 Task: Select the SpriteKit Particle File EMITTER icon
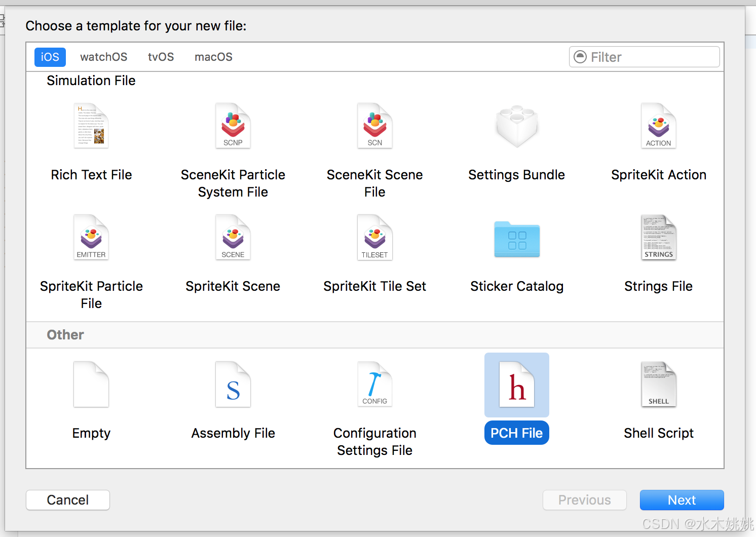pyautogui.click(x=91, y=237)
